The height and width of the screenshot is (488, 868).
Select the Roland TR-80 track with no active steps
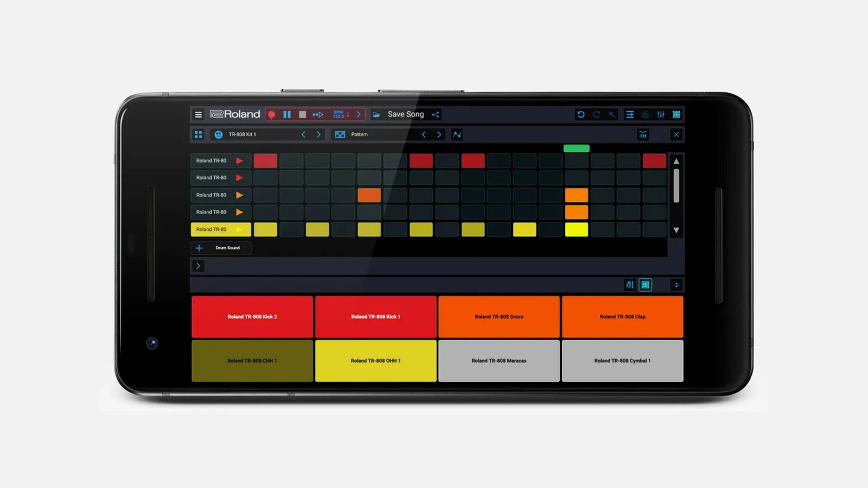(x=221, y=178)
